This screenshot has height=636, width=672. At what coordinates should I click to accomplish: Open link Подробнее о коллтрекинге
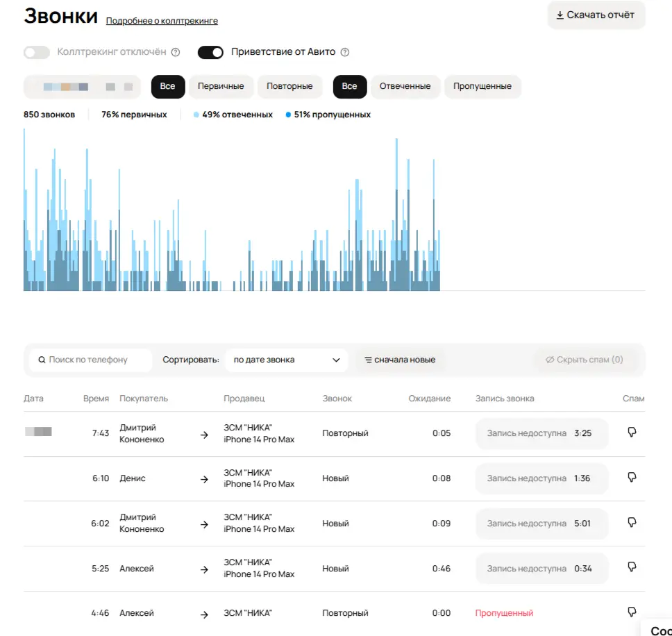[x=162, y=21]
